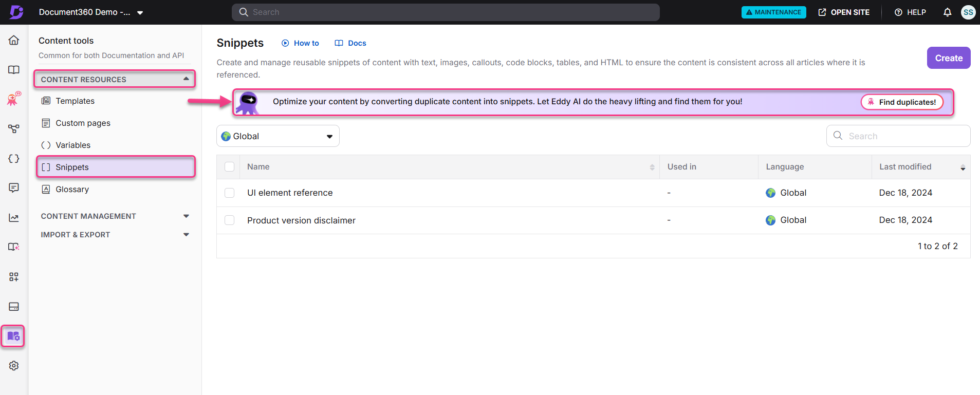Sort by Last modified column arrow

[x=963, y=167]
